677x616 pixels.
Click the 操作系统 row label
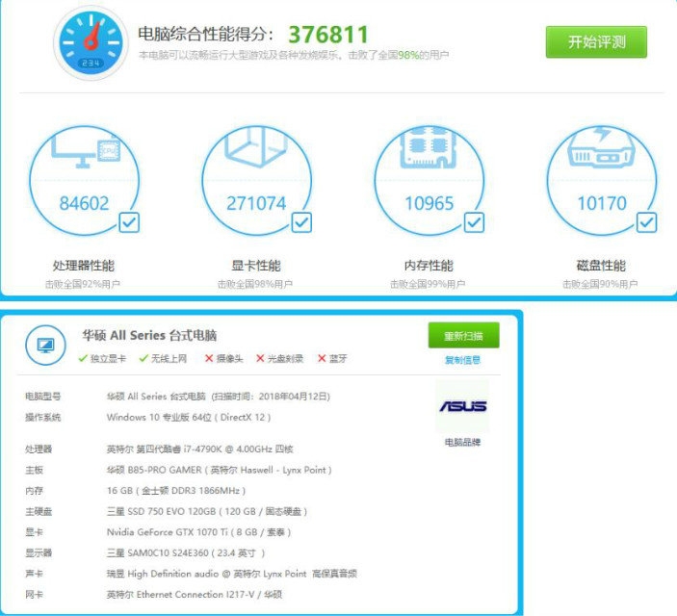tap(42, 417)
